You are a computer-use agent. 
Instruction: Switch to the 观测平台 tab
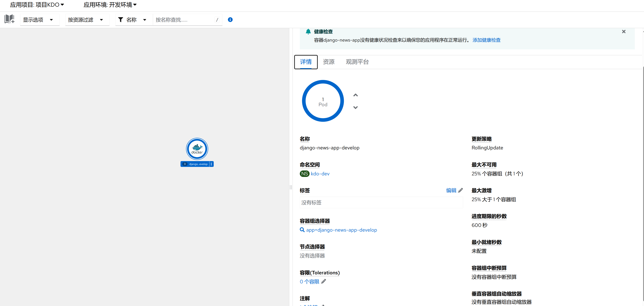(357, 62)
